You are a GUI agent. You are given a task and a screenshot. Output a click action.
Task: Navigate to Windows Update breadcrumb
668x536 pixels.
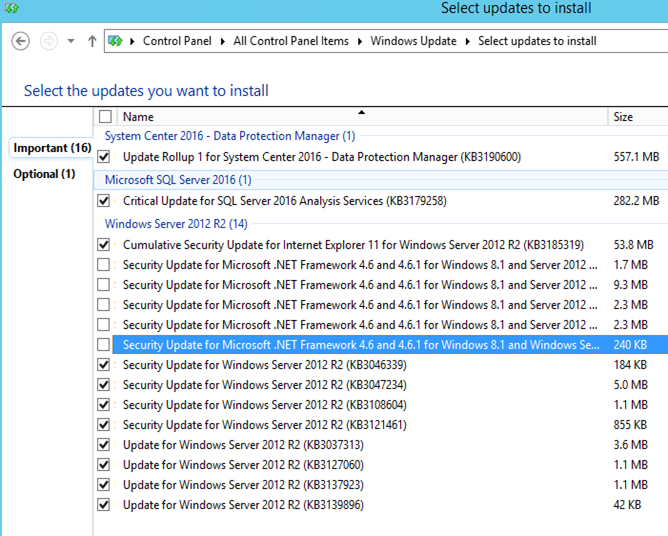(413, 41)
